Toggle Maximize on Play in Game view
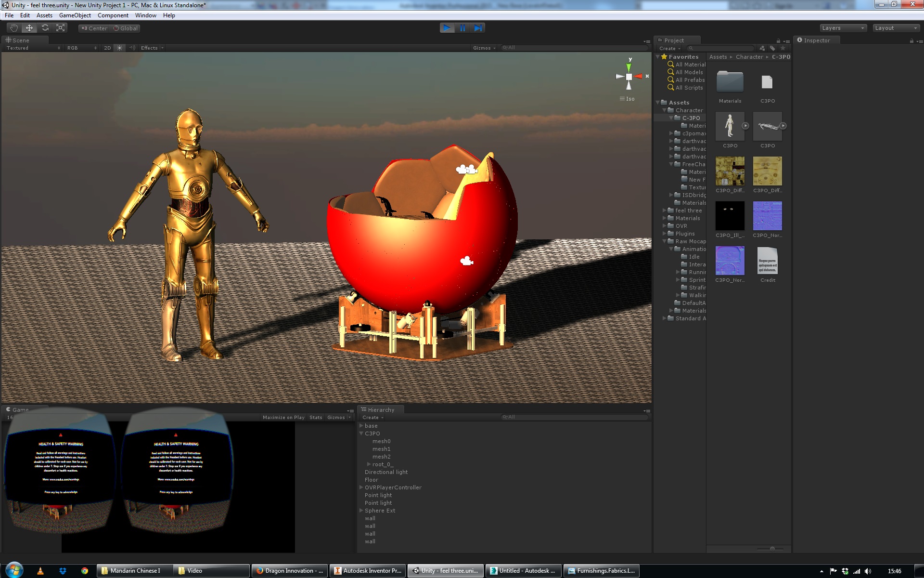The height and width of the screenshot is (578, 924). tap(283, 418)
